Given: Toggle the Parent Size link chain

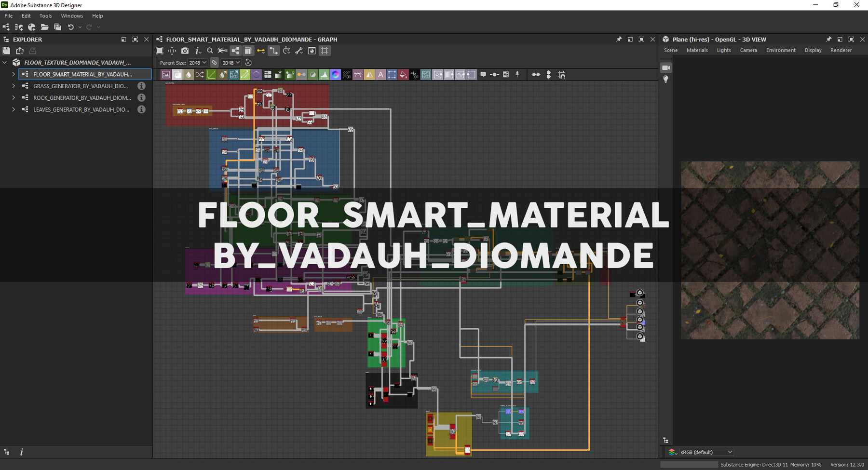Looking at the screenshot, I should tap(215, 62).
